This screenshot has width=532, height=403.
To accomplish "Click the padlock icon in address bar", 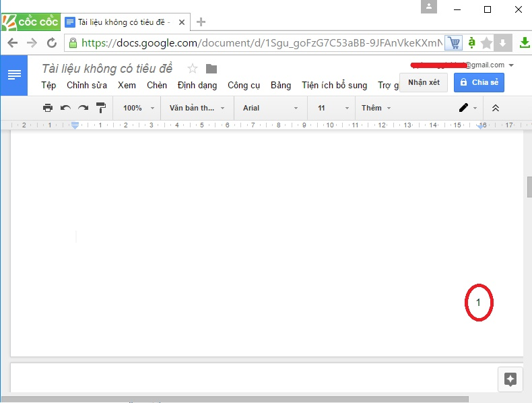I will (x=73, y=42).
